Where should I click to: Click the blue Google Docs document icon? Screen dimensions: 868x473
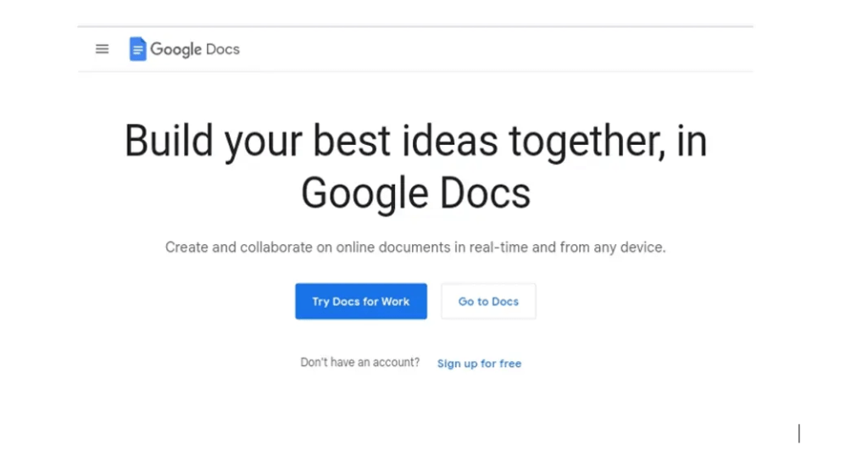pyautogui.click(x=137, y=49)
